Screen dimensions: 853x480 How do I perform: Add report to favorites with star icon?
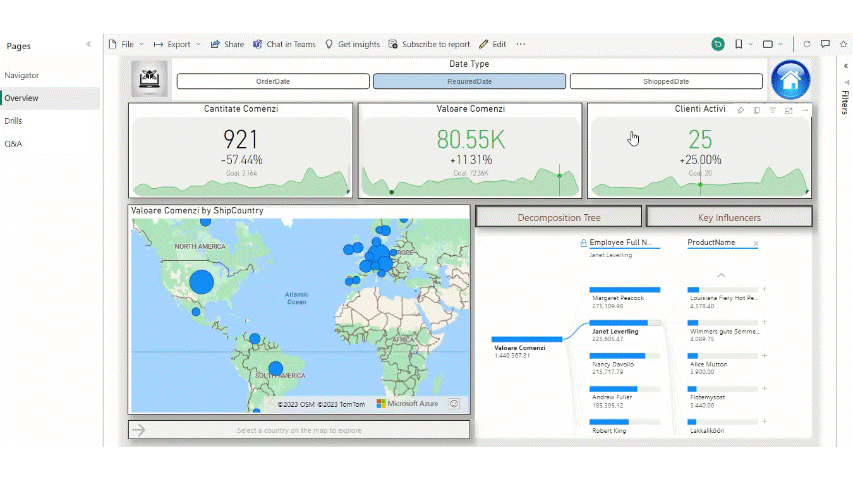(x=843, y=44)
